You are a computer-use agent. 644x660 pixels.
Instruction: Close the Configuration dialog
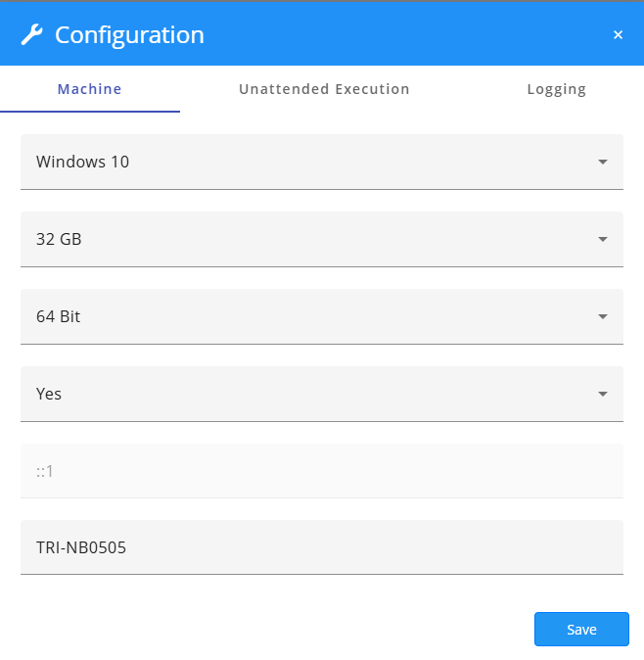point(618,35)
